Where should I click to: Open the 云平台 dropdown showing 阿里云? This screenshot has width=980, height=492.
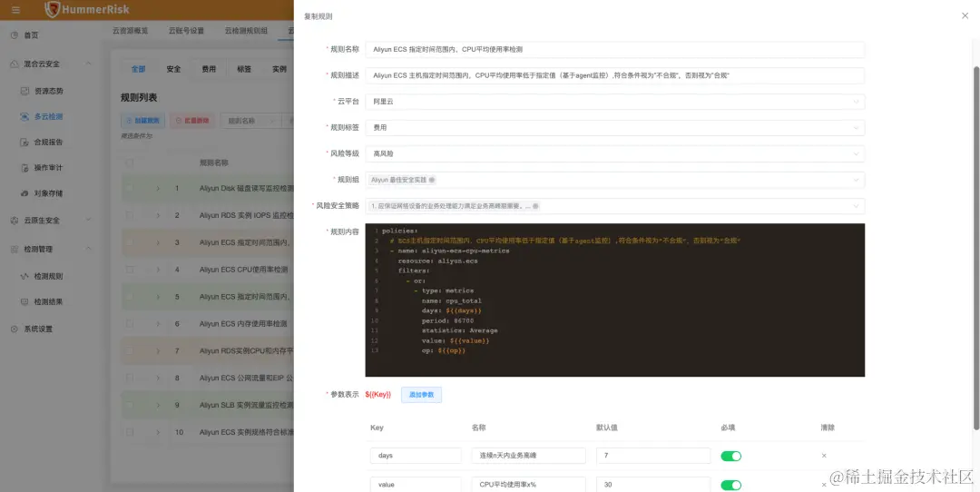point(615,102)
